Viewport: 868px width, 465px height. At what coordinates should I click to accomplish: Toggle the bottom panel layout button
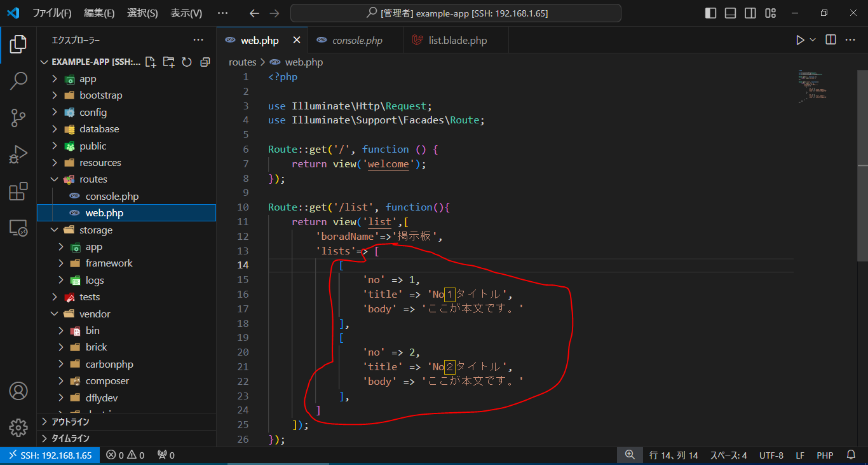(731, 13)
